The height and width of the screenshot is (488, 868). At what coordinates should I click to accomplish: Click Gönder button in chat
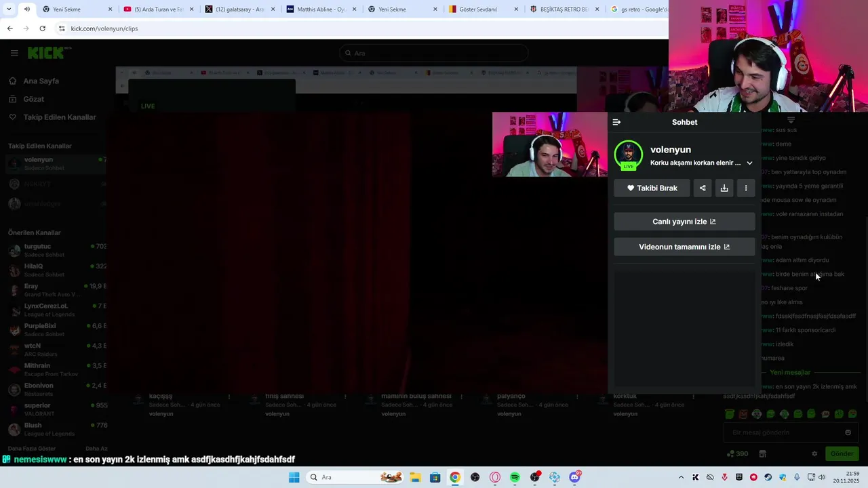[x=842, y=453]
